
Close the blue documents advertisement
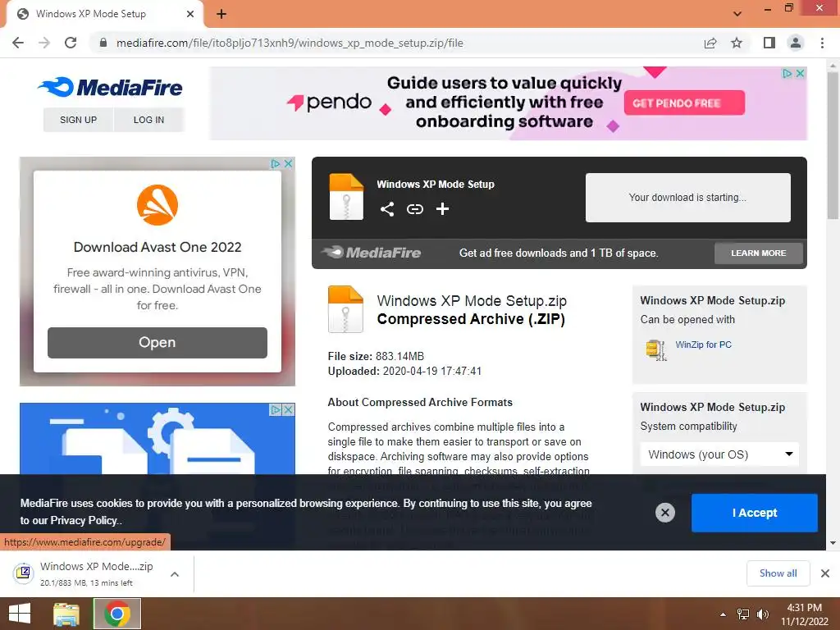pos(288,410)
